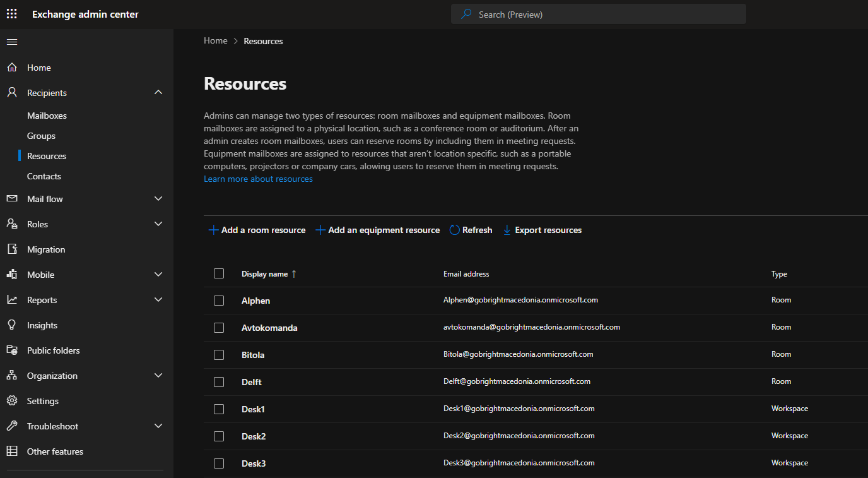Click the Refresh icon in toolbar

point(454,230)
